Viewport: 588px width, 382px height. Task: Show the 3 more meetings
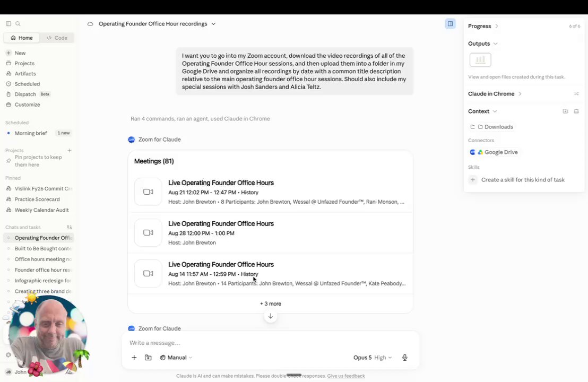270,303
